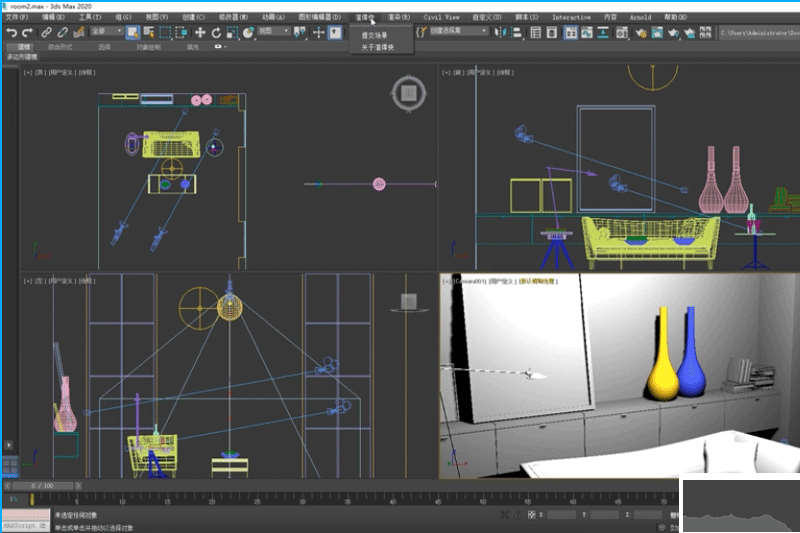This screenshot has width=800, height=533.
Task: Click the 多边形建模 panel label
Action: pos(22,58)
